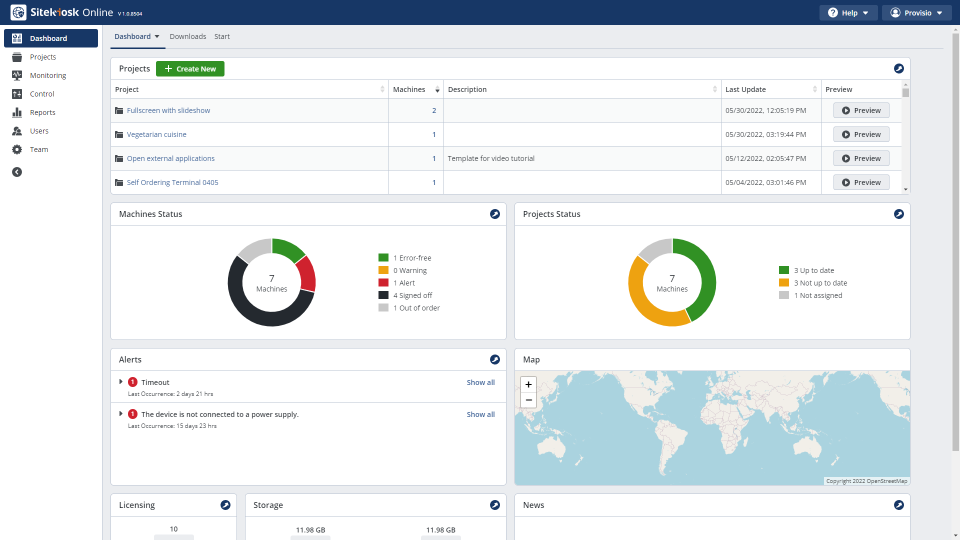Click the Storage panel wrench icon
Screen dimensions: 960x540
(x=494, y=506)
